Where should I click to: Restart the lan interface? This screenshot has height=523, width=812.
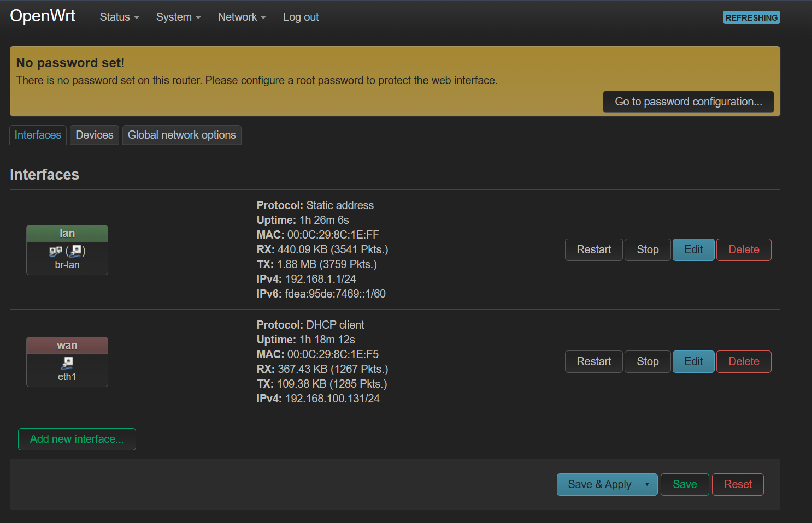click(594, 249)
